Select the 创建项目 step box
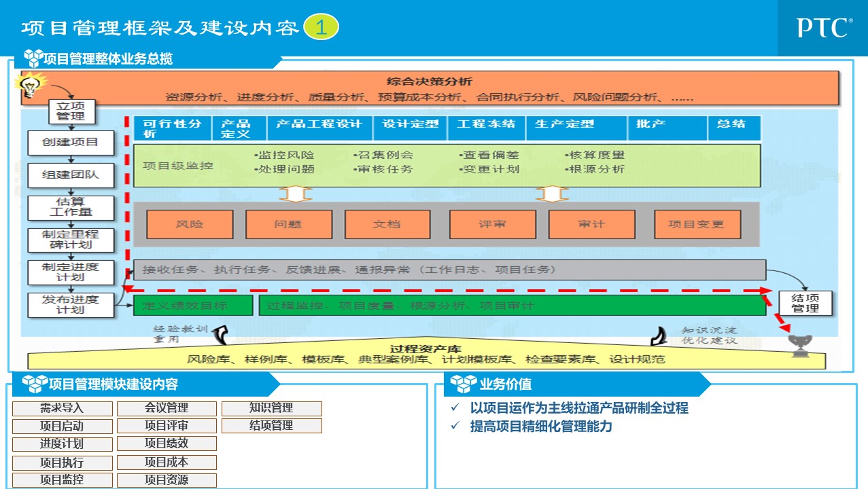Screen dimensions: 868x489 pos(70,143)
